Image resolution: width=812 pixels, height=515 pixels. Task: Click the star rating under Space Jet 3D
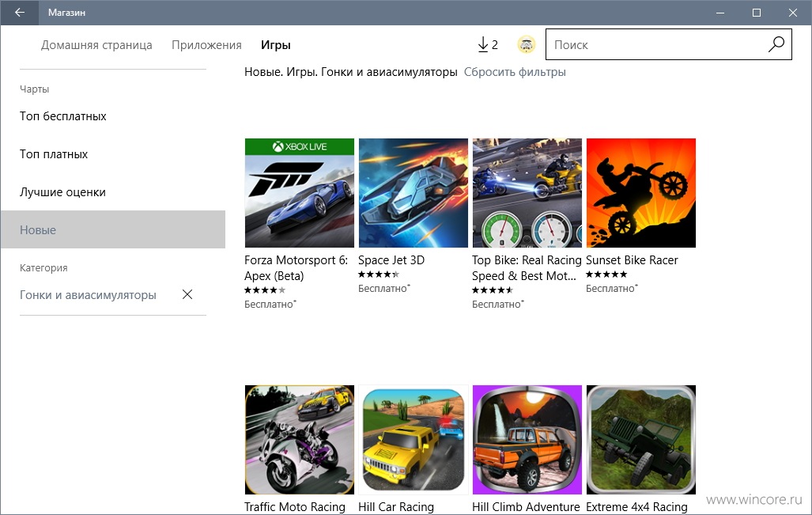click(x=379, y=275)
